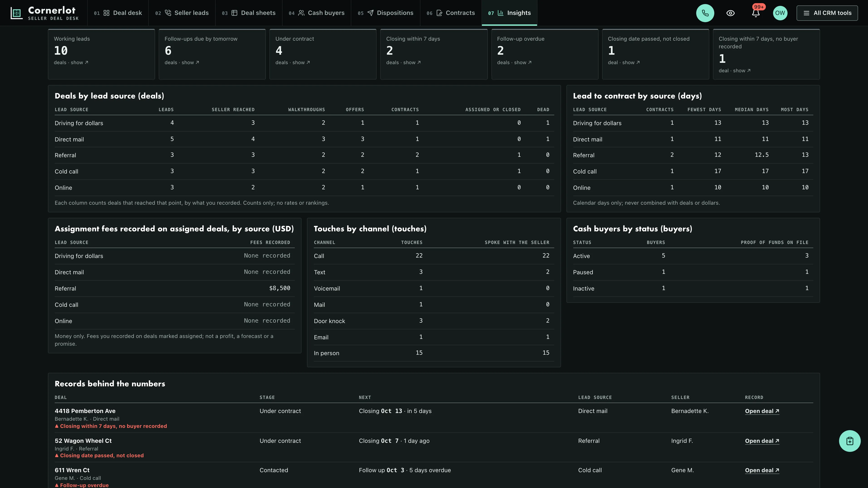Open deal for 52 Wagon Wheel Ct
The width and height of the screenshot is (868, 488).
coord(762,441)
